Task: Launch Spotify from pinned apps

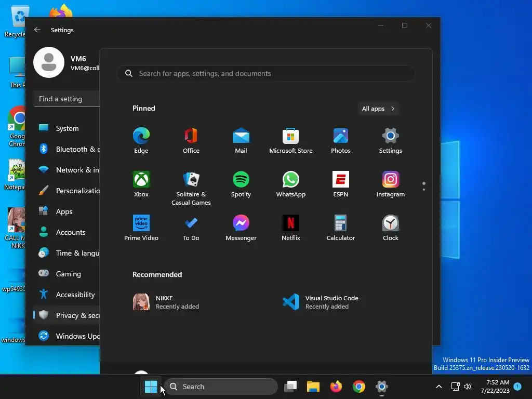Action: 241,184
